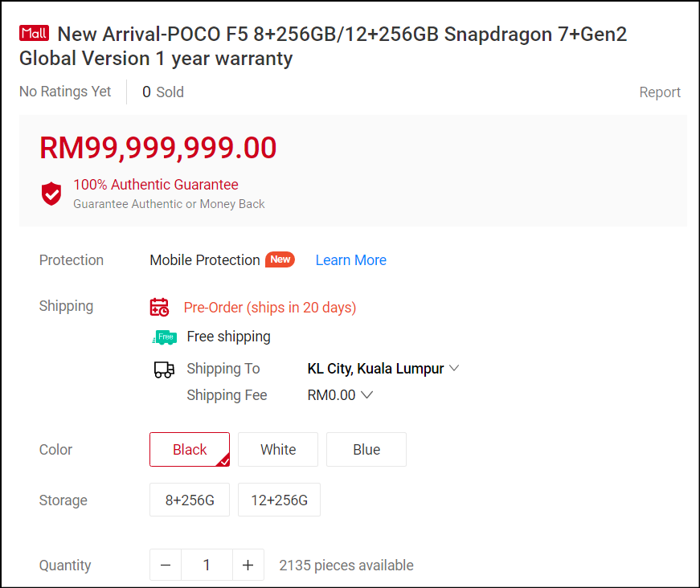Screen dimensions: 700x588
Task: Choose the 12+256G storage option
Action: click(279, 500)
